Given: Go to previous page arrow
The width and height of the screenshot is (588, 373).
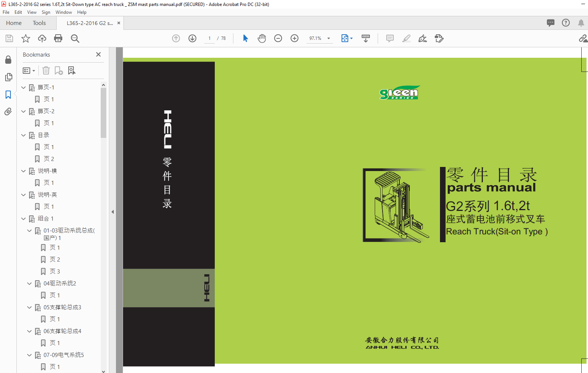Looking at the screenshot, I should click(176, 38).
